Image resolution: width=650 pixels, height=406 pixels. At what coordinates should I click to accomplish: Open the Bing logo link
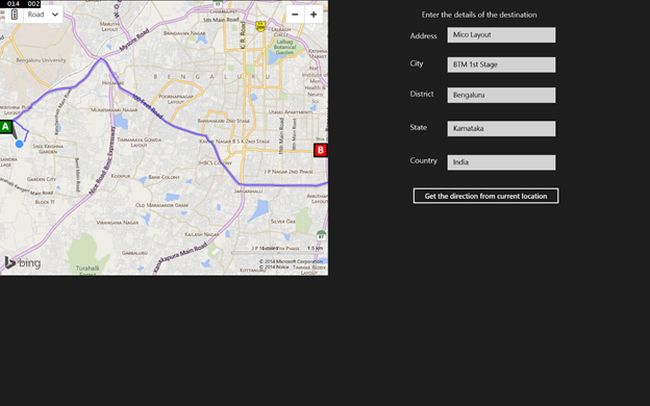tap(22, 263)
